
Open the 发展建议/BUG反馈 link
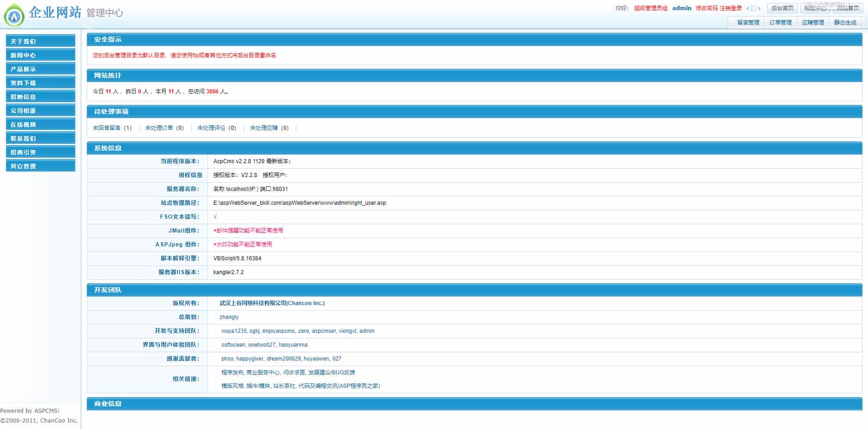(x=332, y=373)
